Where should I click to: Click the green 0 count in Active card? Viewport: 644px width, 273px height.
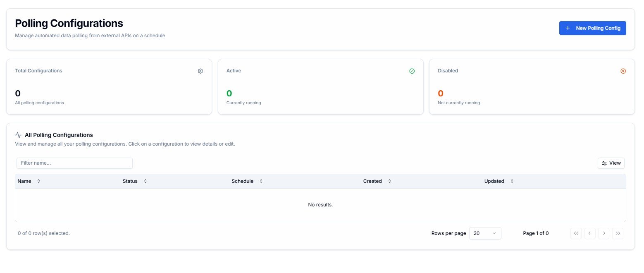click(229, 93)
